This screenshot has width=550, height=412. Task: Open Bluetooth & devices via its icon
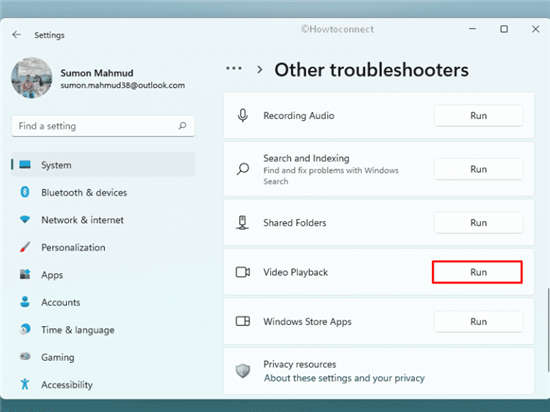[25, 192]
